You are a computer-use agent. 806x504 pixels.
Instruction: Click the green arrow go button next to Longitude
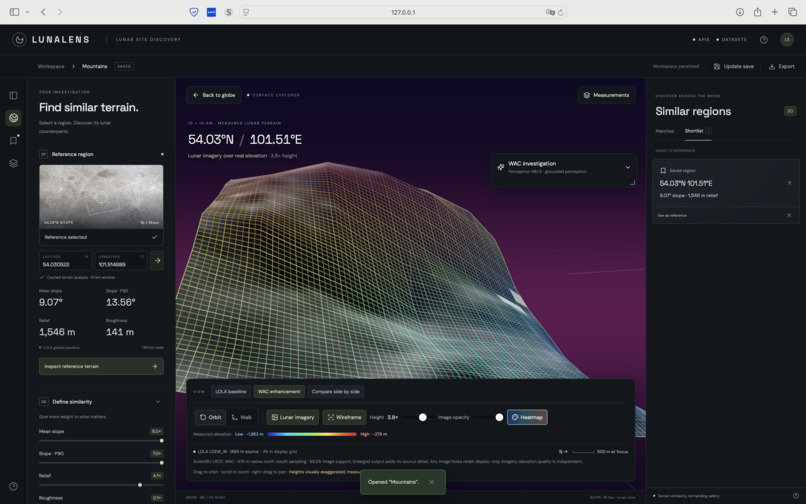click(157, 261)
